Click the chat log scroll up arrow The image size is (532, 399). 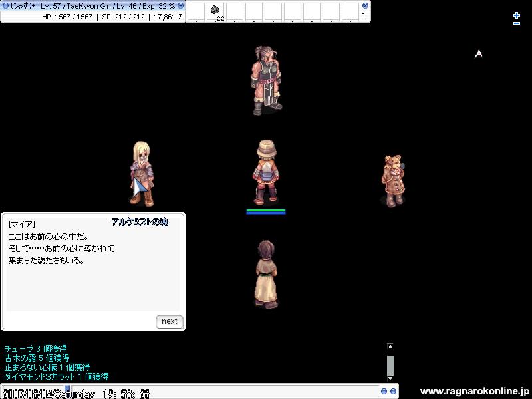[390, 346]
